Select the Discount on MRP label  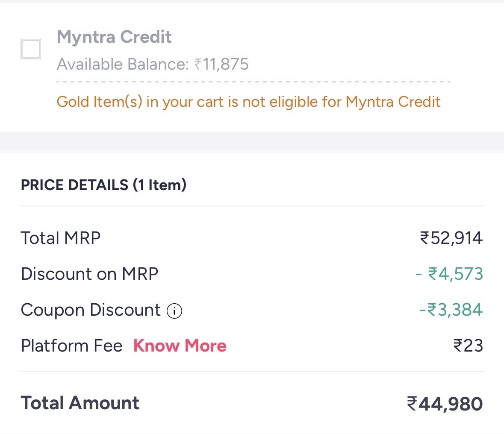point(90,274)
